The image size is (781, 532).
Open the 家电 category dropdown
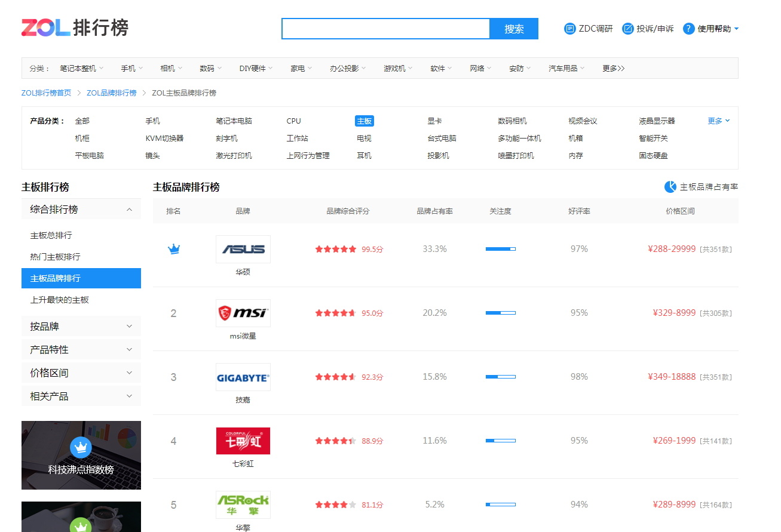click(x=302, y=68)
